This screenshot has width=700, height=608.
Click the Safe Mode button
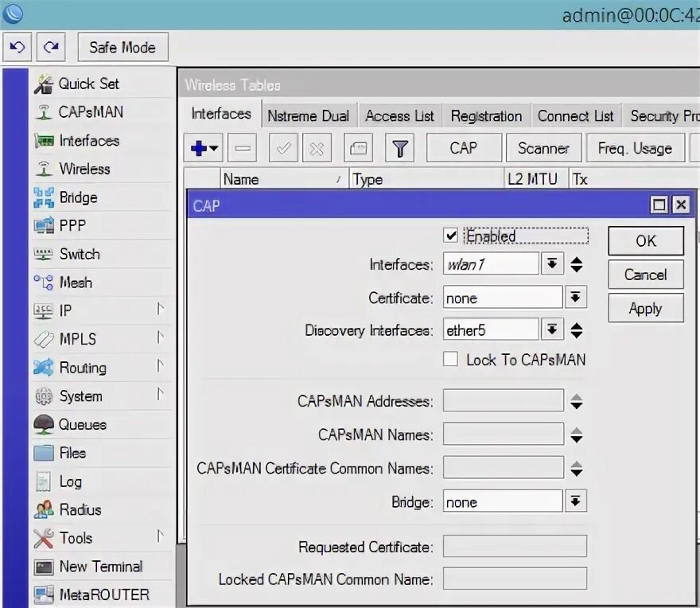tap(122, 47)
